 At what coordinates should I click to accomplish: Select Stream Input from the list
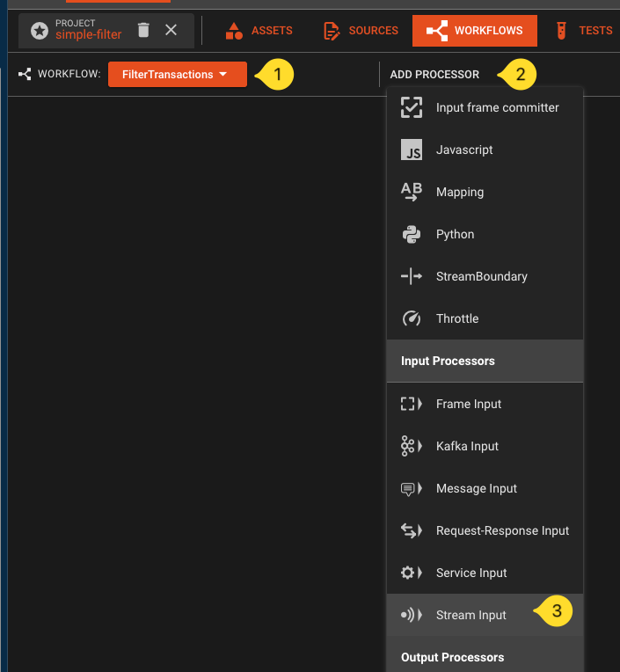point(471,615)
